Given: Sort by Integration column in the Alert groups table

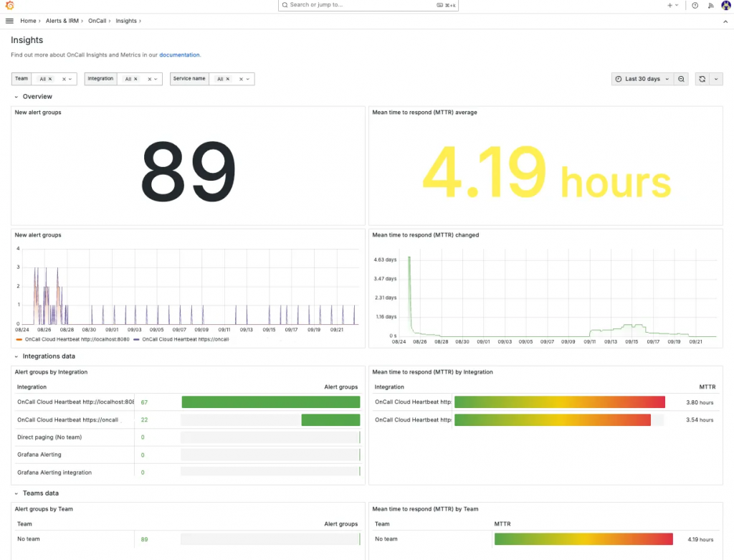Looking at the screenshot, I should (x=32, y=387).
